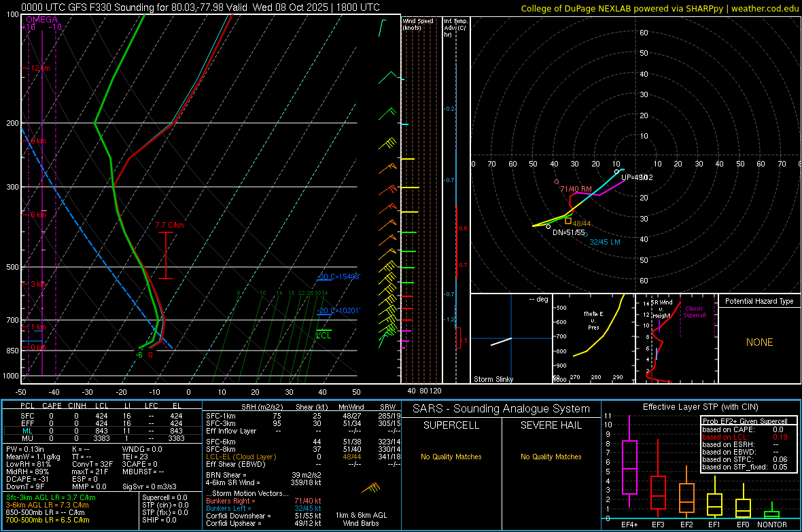Click the UP=49/12 hodograph label

(x=638, y=177)
